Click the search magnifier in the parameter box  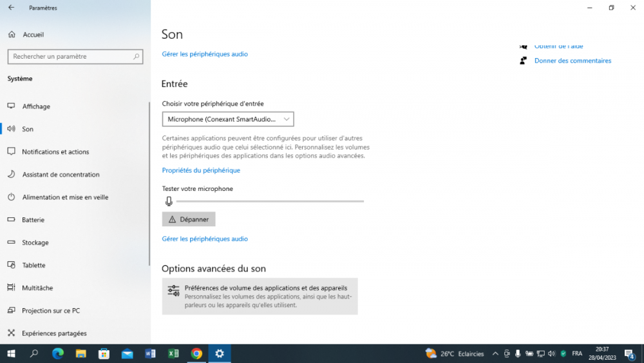(136, 56)
